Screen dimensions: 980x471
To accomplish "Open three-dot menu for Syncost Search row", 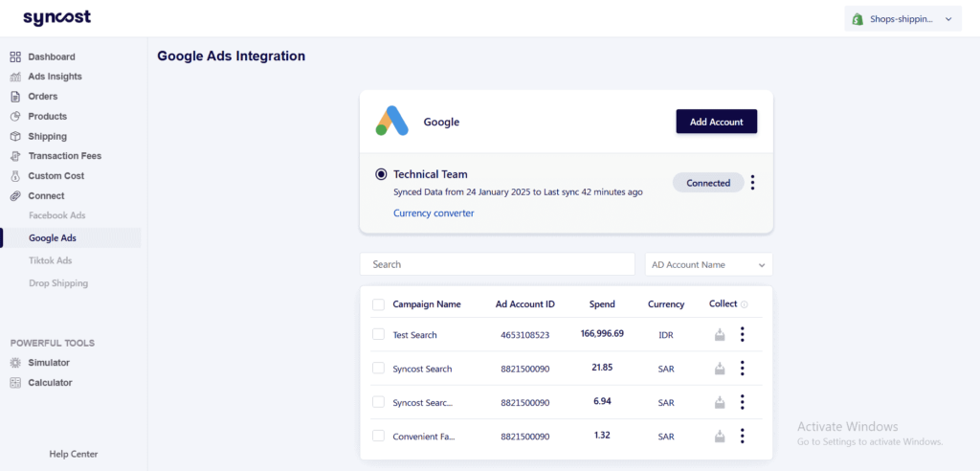I will (742, 369).
